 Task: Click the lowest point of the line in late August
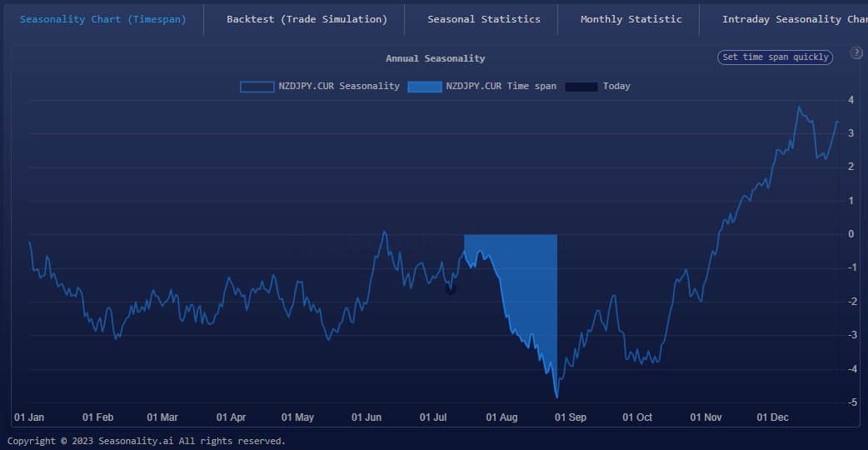[x=556, y=397]
